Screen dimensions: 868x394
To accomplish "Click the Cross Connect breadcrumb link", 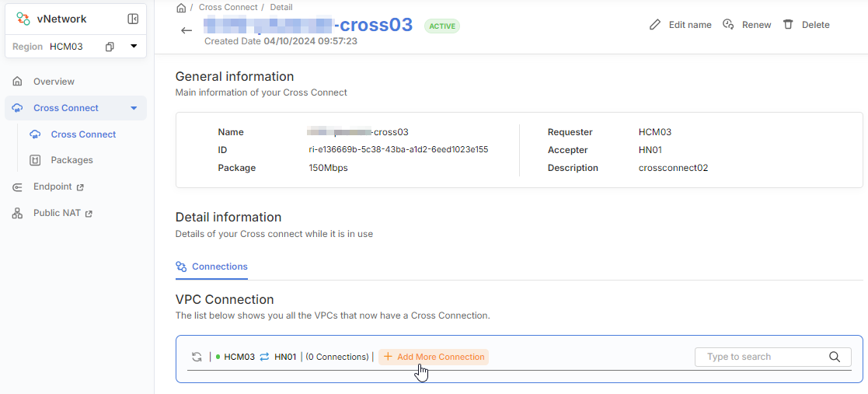I will coord(226,7).
